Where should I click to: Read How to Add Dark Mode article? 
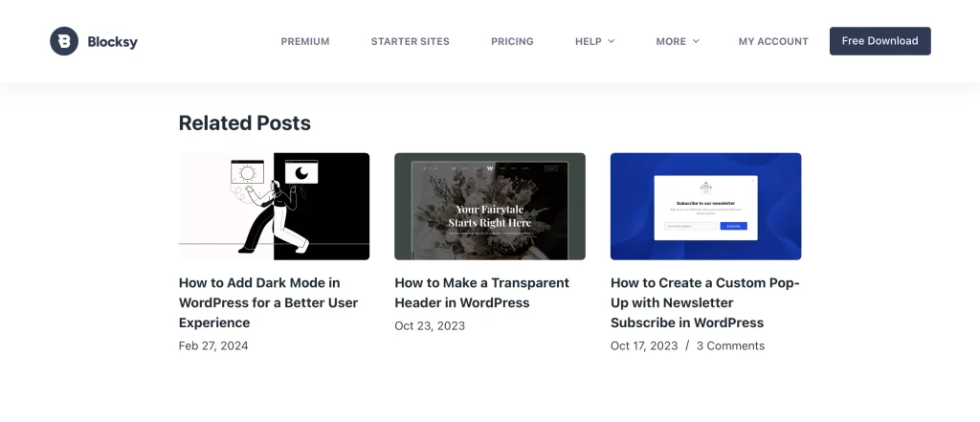(x=269, y=302)
